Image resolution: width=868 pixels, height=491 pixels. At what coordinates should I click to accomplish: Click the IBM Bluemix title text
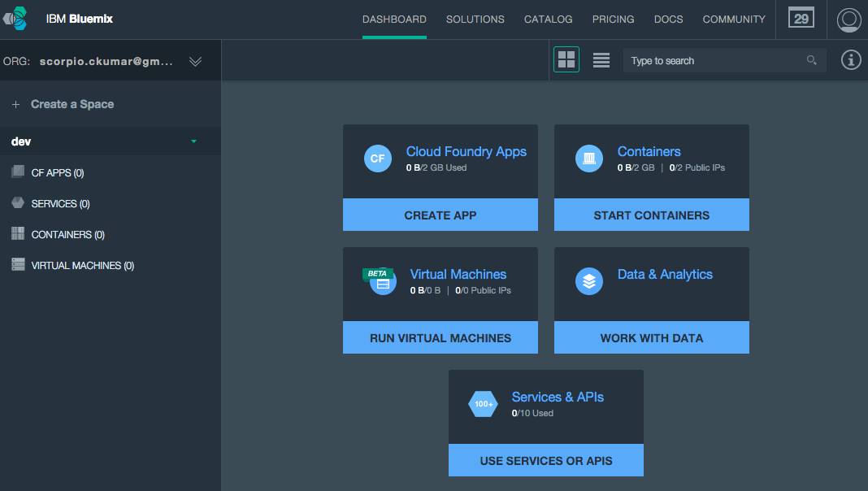coord(79,19)
